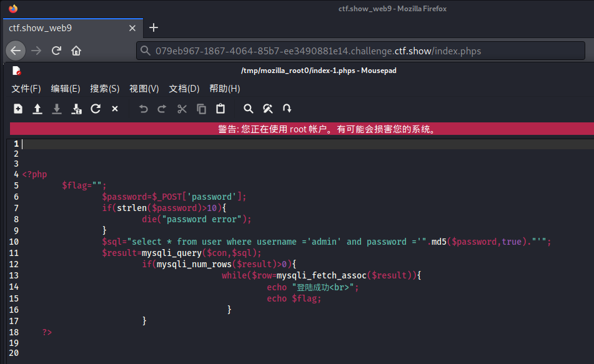The height and width of the screenshot is (364, 594).
Task: Cut selected text with the scissors icon
Action: pyautogui.click(x=182, y=109)
